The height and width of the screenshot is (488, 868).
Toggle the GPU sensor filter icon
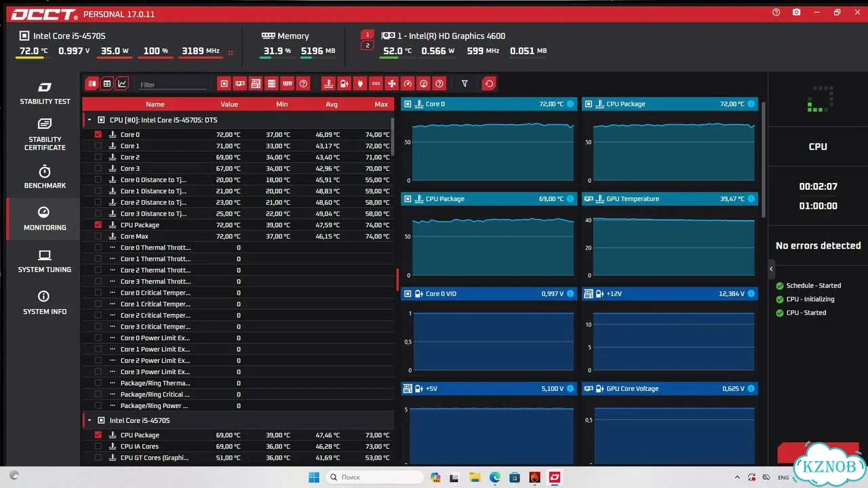click(239, 83)
